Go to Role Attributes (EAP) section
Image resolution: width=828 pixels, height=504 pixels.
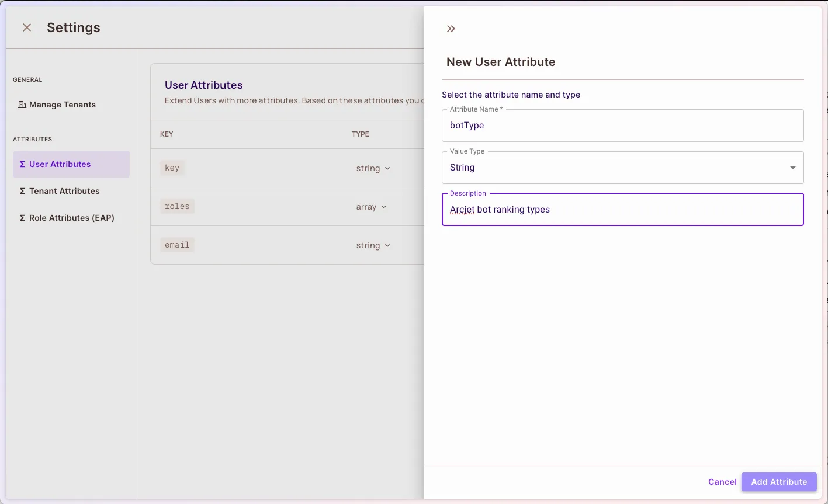[71, 218]
